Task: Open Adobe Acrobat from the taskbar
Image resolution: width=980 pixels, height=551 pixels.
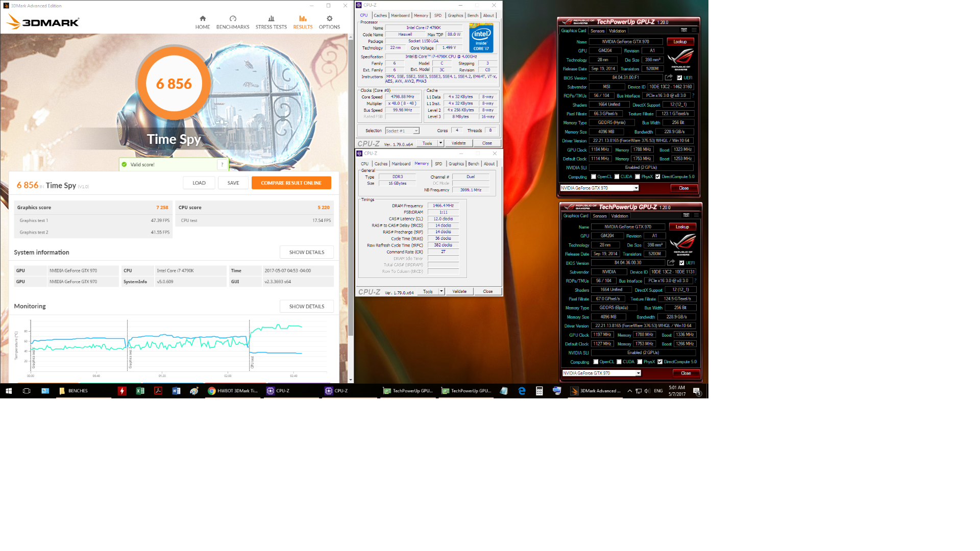Action: click(158, 391)
